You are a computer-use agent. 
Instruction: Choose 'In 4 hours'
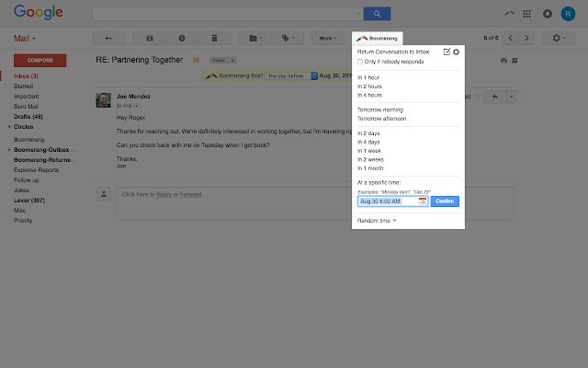coord(369,96)
